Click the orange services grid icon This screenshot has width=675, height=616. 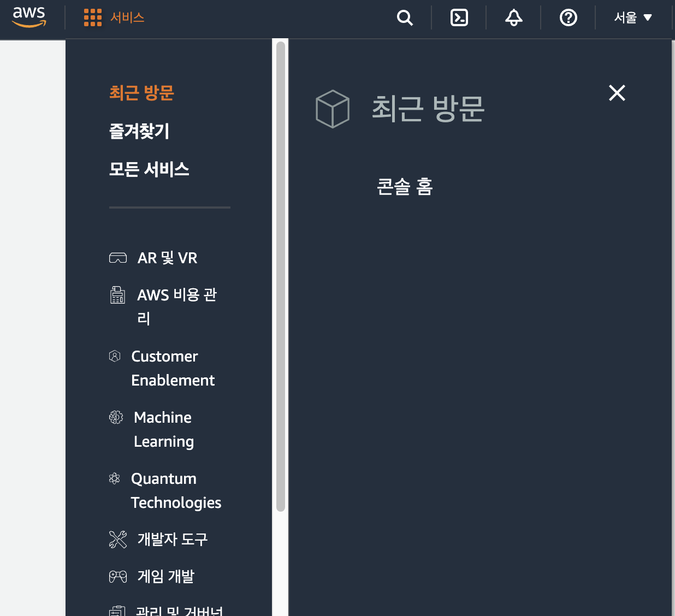93,17
